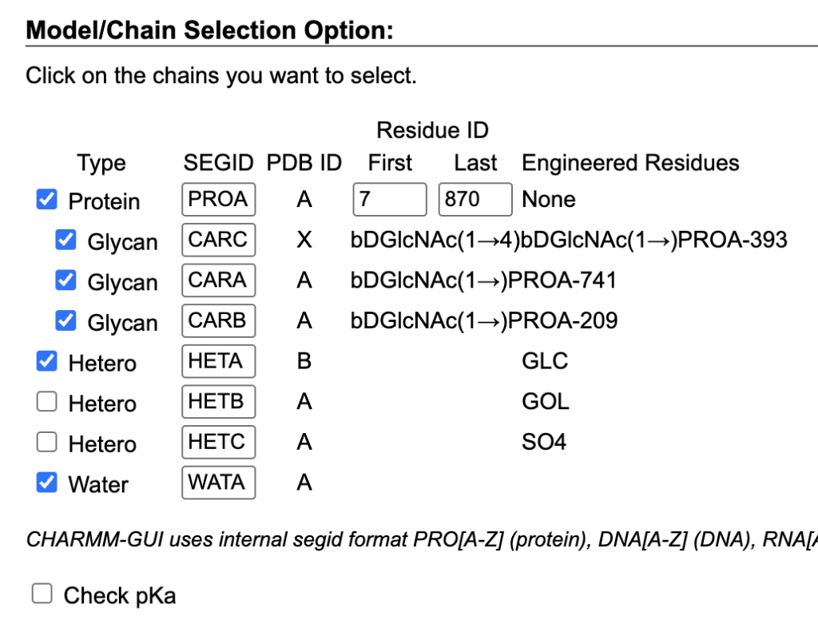
Task: Click the CARC segid text box
Action: coord(218,240)
